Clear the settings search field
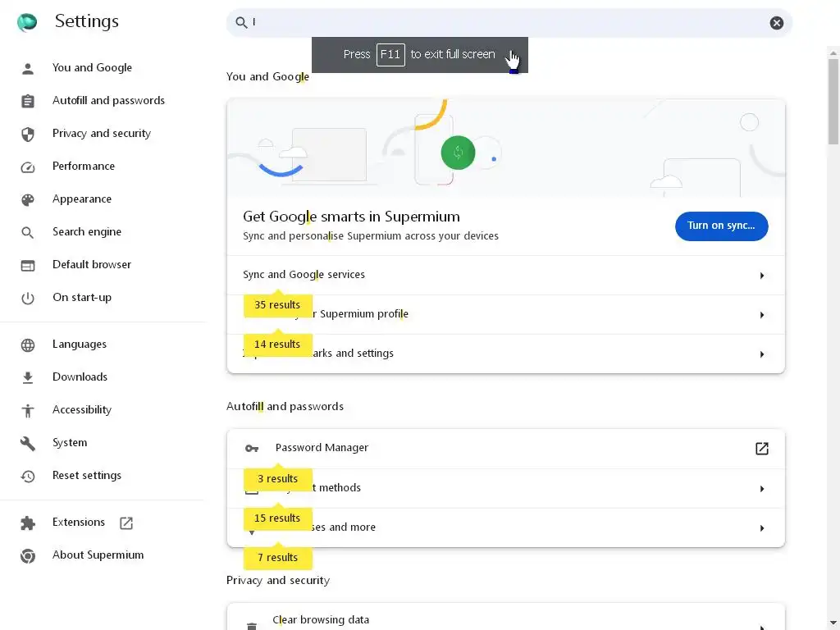 click(x=777, y=23)
